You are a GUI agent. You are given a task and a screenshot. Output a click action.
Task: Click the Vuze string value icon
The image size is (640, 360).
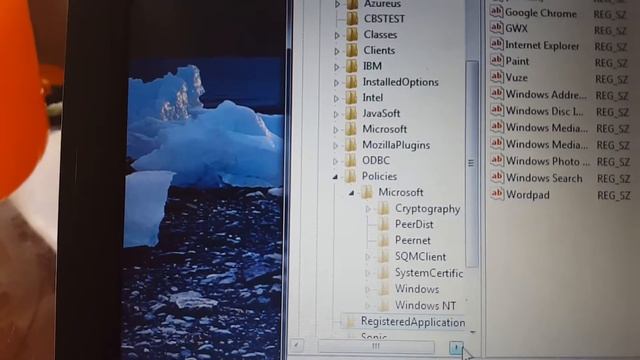(496, 77)
